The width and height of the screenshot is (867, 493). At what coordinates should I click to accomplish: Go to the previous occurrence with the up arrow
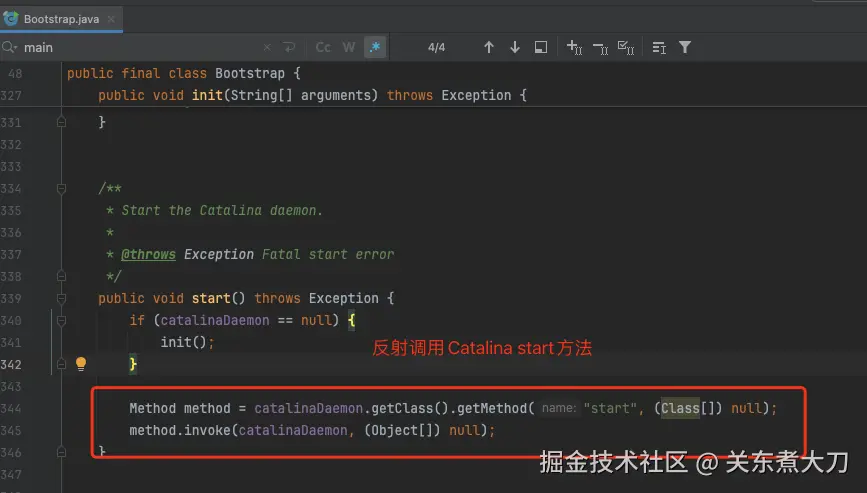pos(489,48)
